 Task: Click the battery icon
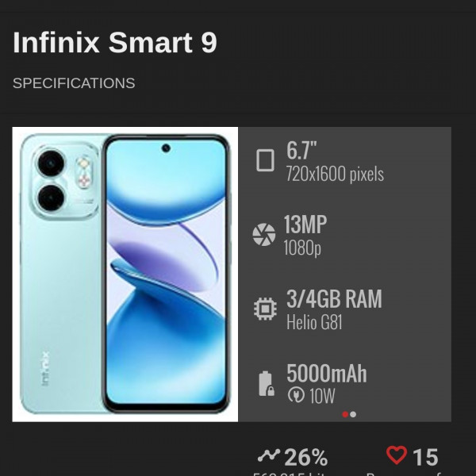(267, 383)
